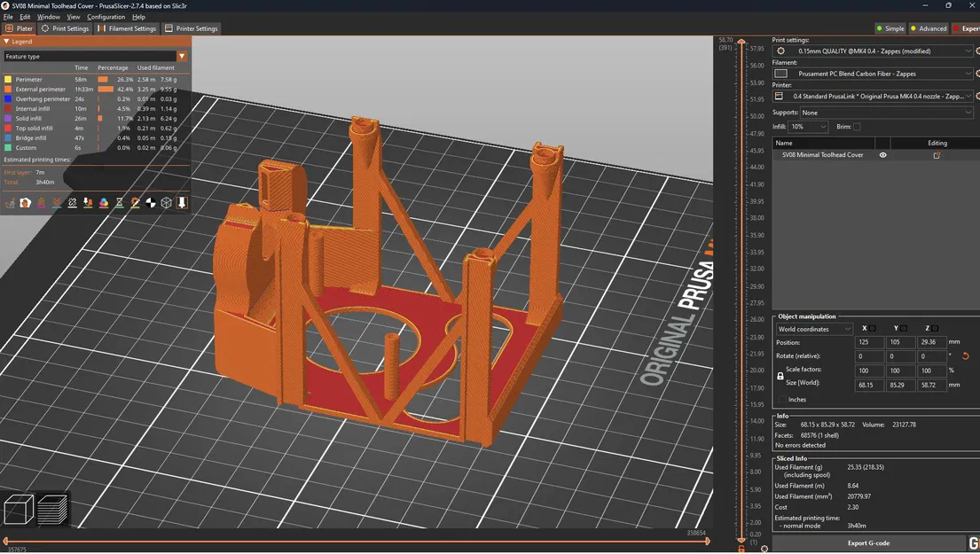Expand the Infill 10% dropdown

[x=808, y=127]
